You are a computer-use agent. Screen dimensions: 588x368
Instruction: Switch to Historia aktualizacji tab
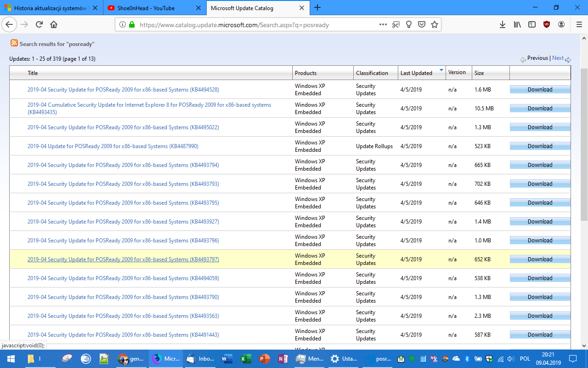pyautogui.click(x=51, y=8)
